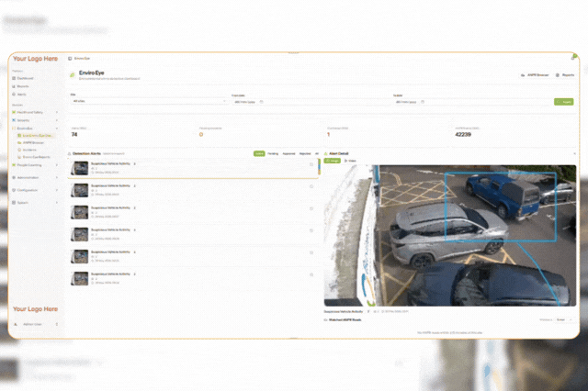Click the green leaf Enviro Eye page icon

[73, 75]
